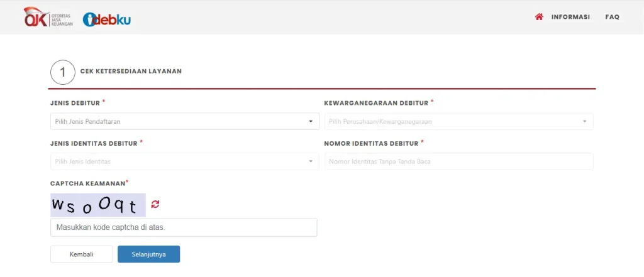Click the captcha code input box
This screenshot has height=277, width=644.
(x=184, y=227)
